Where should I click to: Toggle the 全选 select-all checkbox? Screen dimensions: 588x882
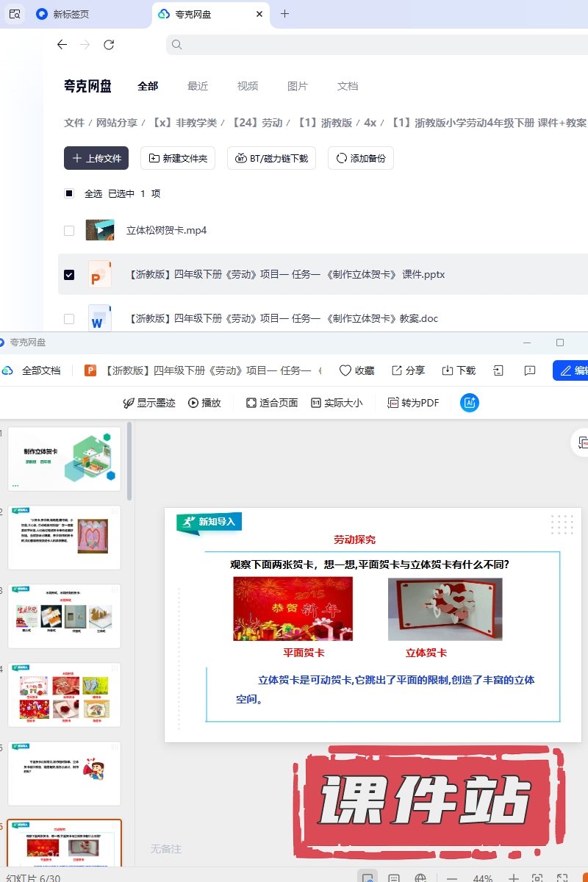tap(69, 194)
